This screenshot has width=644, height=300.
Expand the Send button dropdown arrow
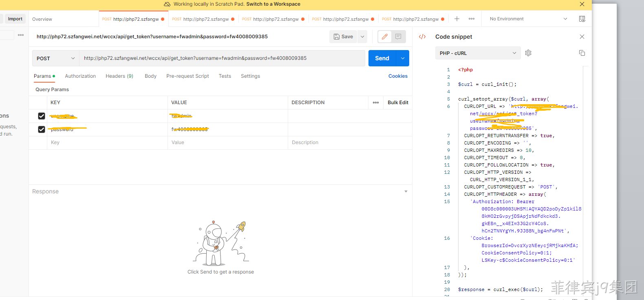pyautogui.click(x=403, y=58)
